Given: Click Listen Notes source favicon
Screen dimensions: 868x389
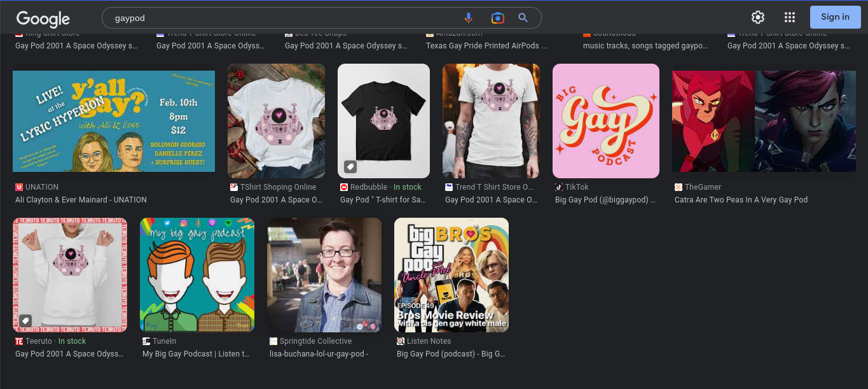Looking at the screenshot, I should click(x=401, y=341).
